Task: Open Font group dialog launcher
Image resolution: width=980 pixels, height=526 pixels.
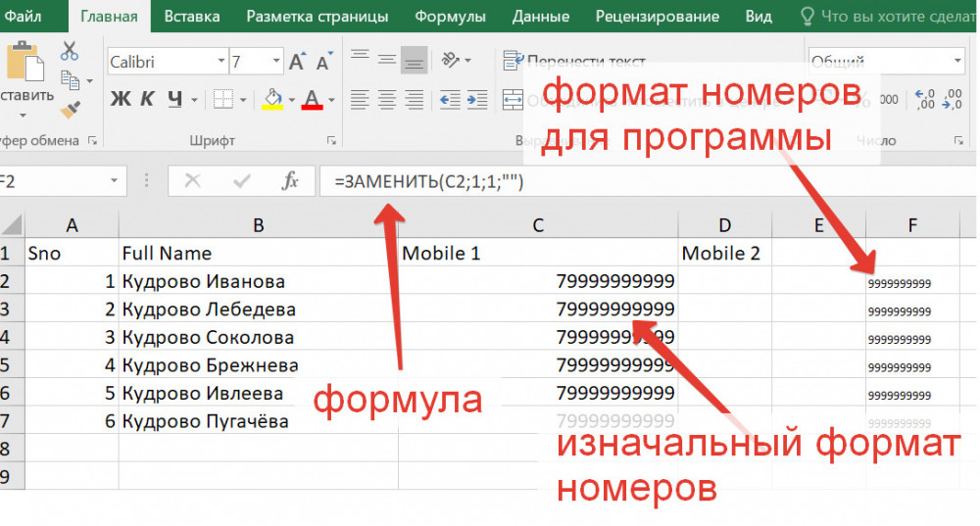Action: pos(331,141)
